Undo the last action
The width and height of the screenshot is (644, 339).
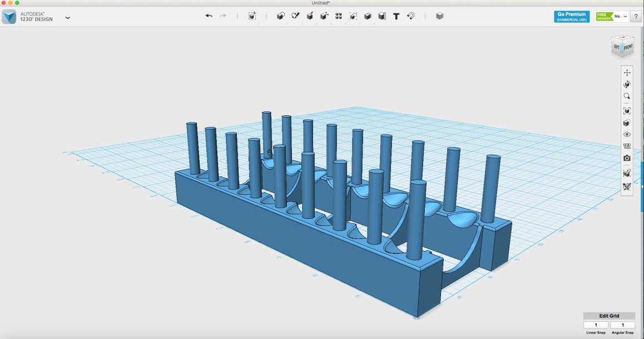pos(209,16)
